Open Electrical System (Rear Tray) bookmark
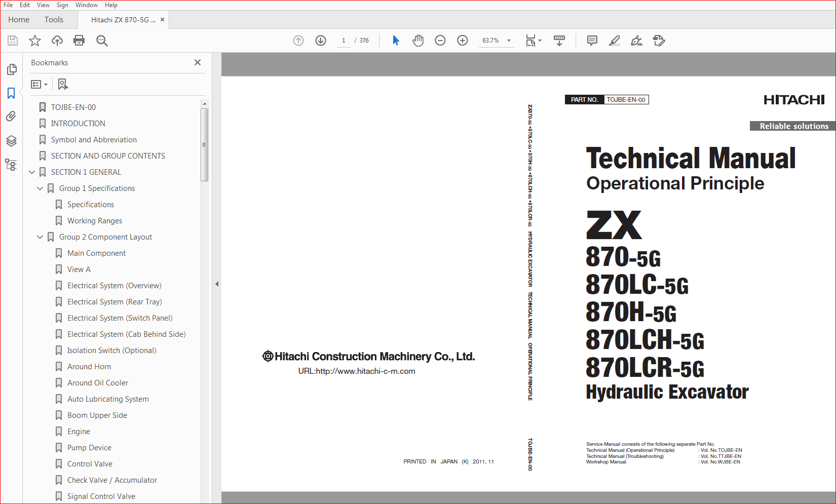Viewport: 836px width, 504px height. [115, 302]
